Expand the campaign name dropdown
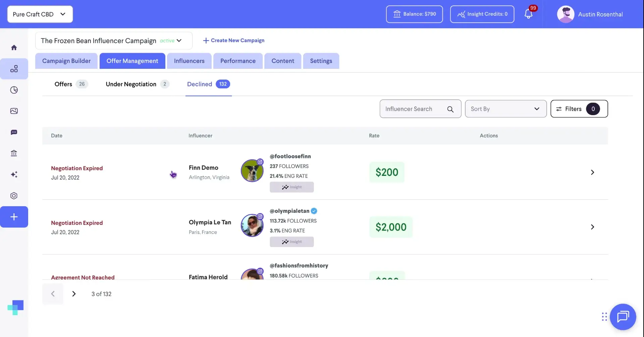This screenshot has width=644, height=337. coord(180,41)
